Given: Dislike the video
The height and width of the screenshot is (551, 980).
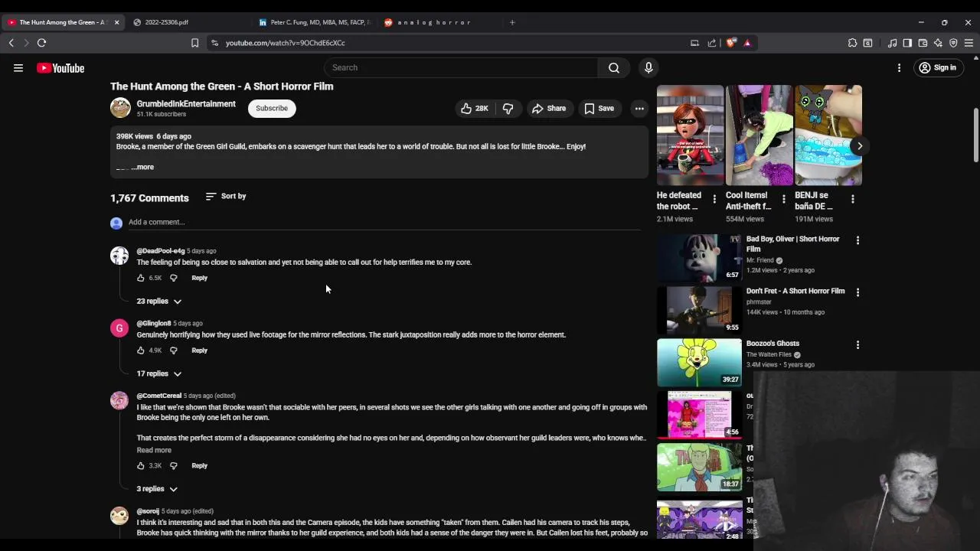Looking at the screenshot, I should click(x=508, y=109).
